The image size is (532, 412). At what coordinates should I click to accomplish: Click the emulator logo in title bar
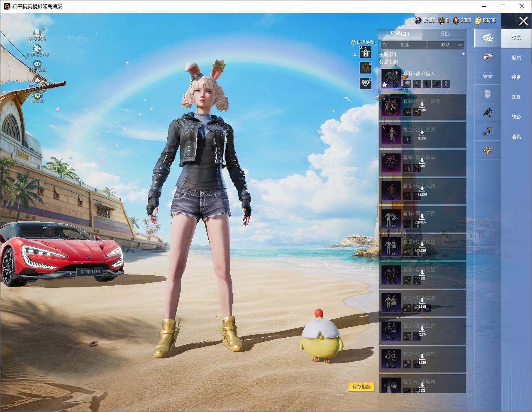pyautogui.click(x=7, y=6)
